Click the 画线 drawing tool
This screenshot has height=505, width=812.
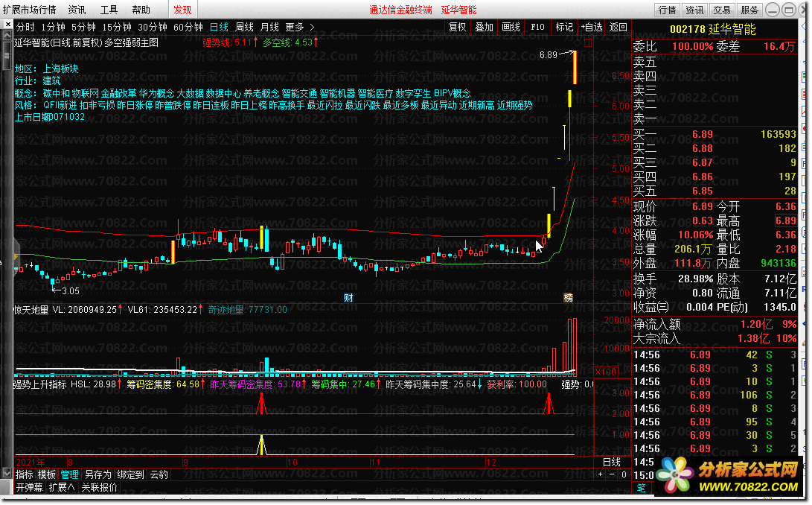(511, 27)
